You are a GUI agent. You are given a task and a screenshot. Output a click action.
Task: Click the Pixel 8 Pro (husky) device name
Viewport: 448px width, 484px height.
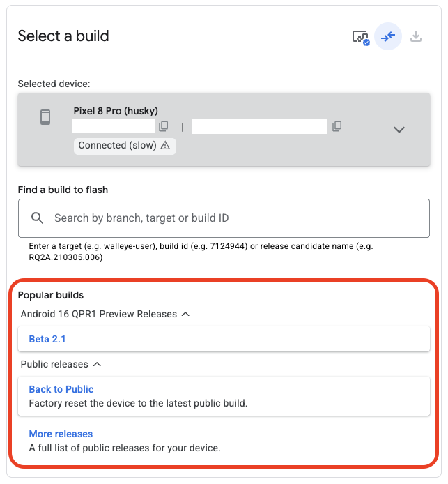point(116,111)
